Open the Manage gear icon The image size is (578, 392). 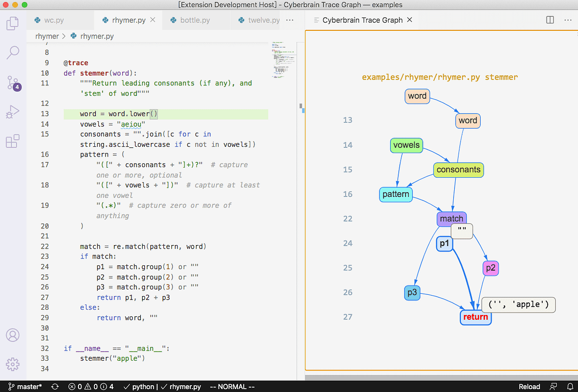pyautogui.click(x=13, y=365)
